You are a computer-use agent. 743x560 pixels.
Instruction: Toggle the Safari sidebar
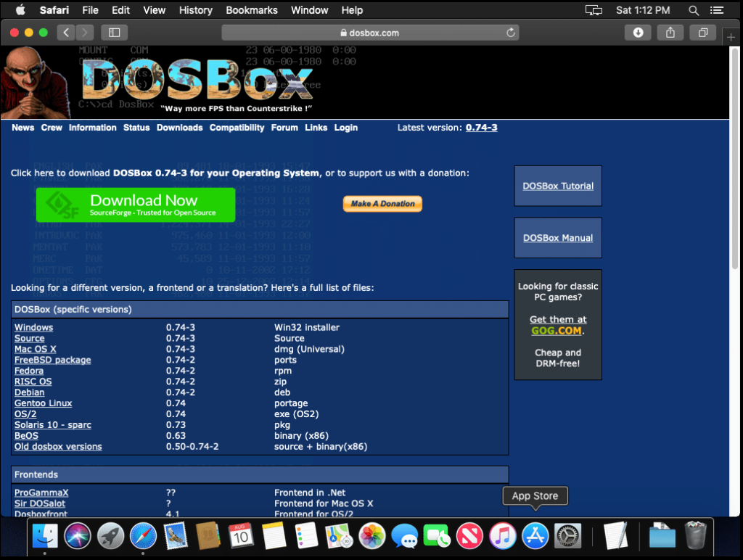click(x=115, y=32)
